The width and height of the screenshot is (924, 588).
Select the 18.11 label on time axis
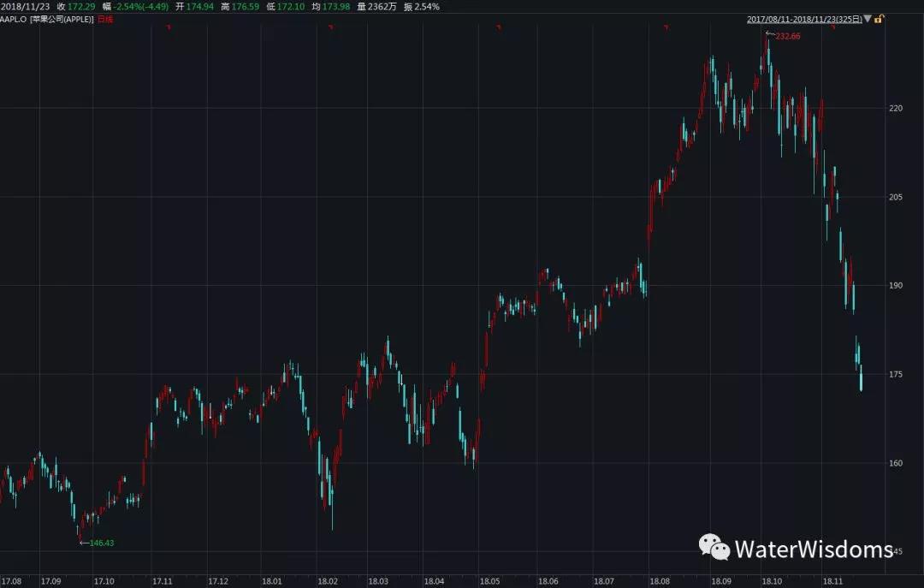pyautogui.click(x=832, y=581)
